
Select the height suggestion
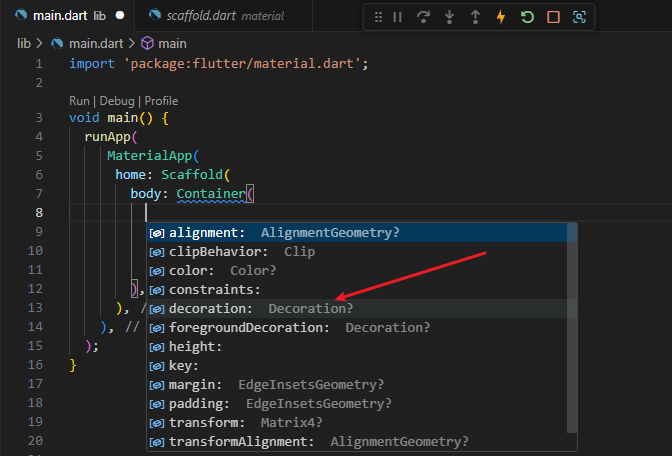357,346
